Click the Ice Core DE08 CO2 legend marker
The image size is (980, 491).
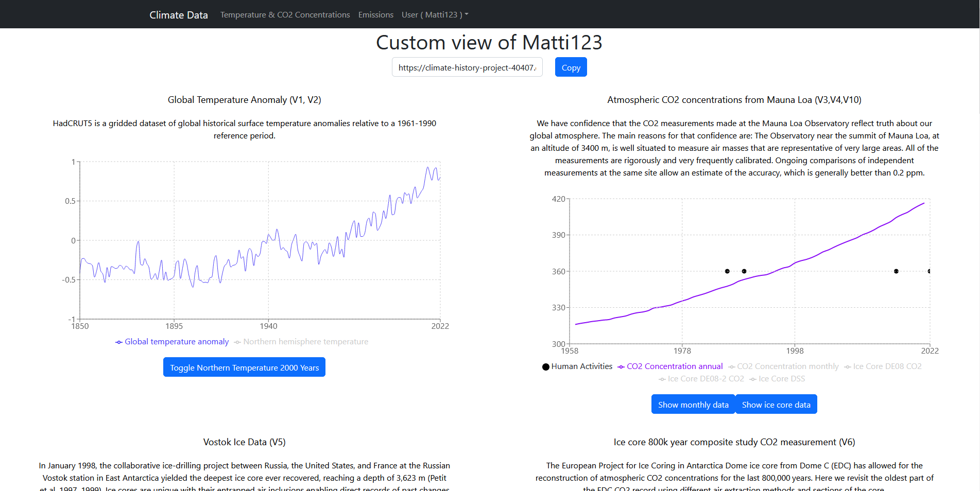(847, 366)
